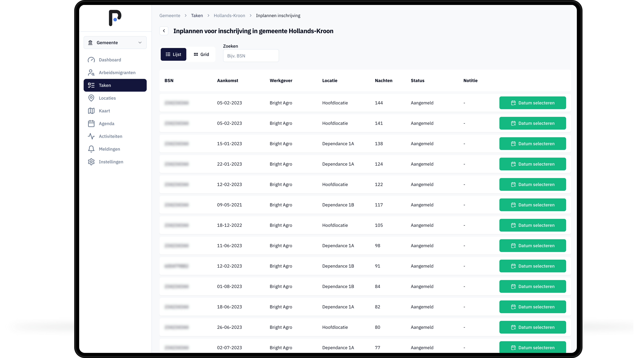Focus the Zoeken BSN search field
Screen dimensions: 644x358
(x=251, y=56)
